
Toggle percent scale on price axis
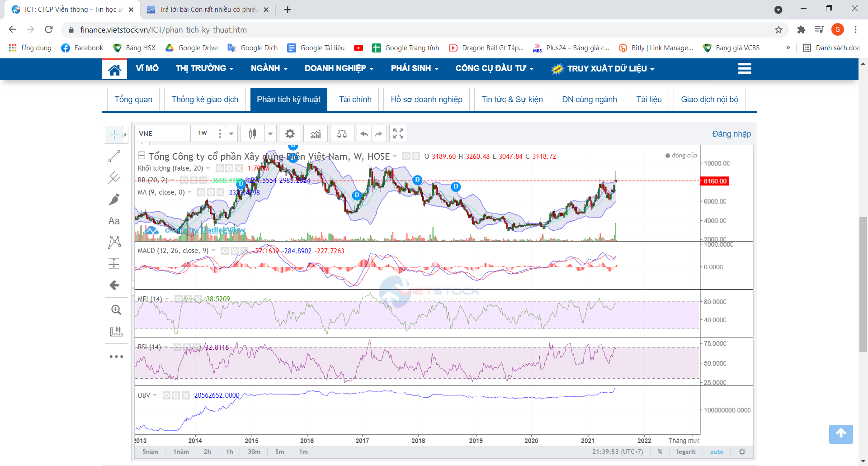tap(660, 452)
